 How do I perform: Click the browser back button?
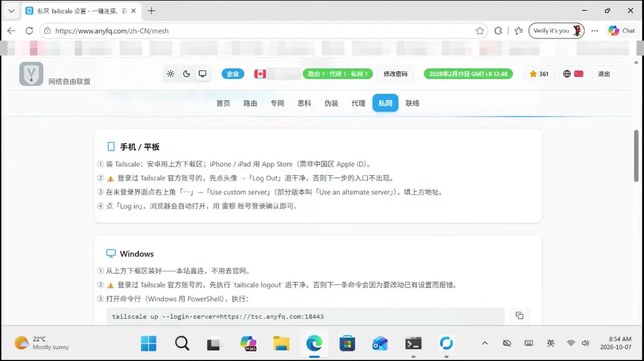coord(11,31)
